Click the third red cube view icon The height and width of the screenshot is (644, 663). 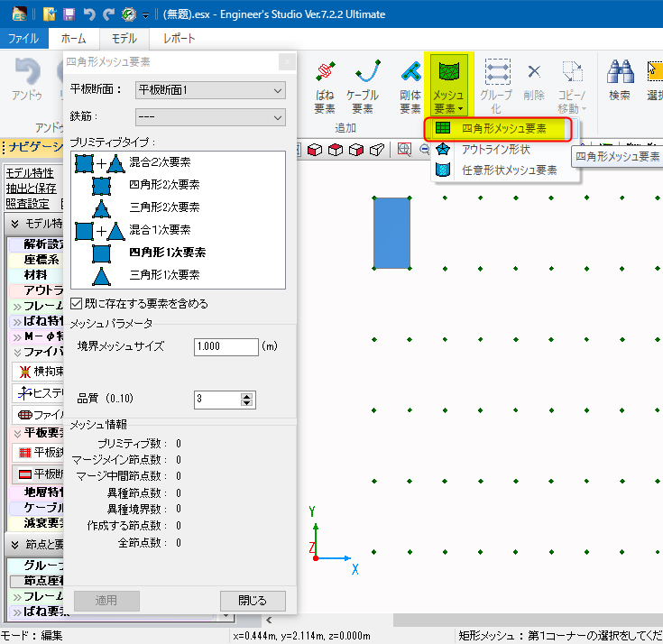pos(356,149)
